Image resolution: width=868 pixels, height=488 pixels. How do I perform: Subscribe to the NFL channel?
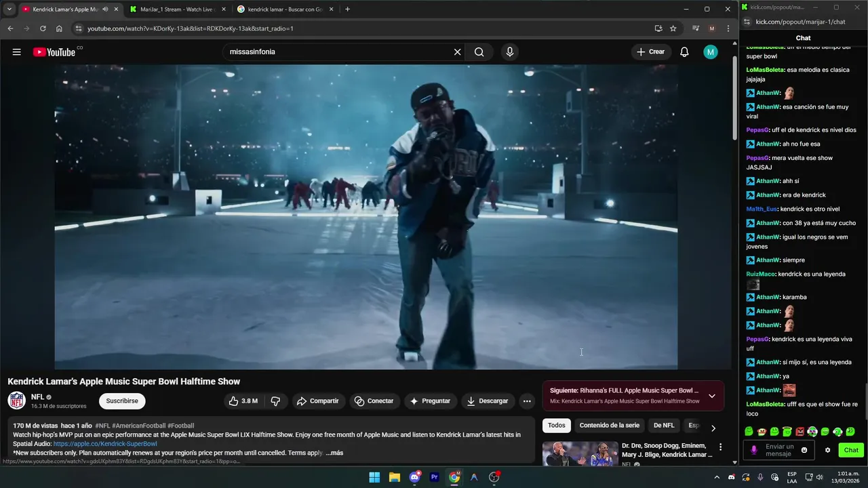(122, 401)
